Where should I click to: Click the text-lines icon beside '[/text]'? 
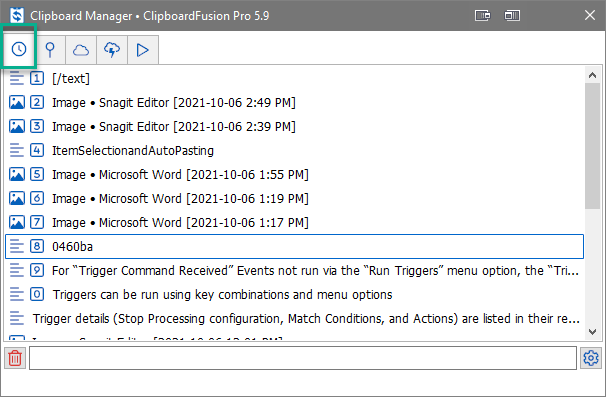coord(17,78)
